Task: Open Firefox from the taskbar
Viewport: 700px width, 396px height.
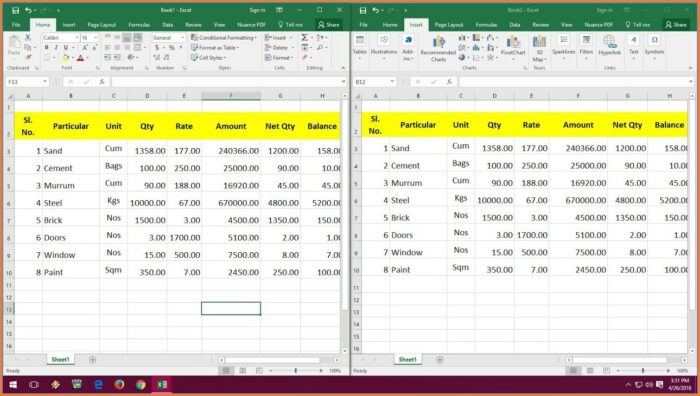Action: [119, 384]
